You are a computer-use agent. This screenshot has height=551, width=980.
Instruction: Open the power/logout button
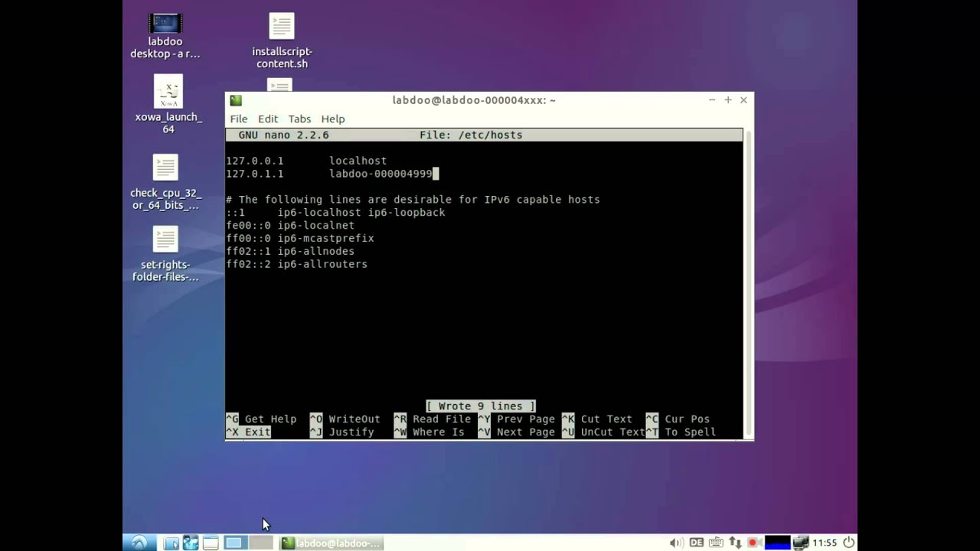848,543
